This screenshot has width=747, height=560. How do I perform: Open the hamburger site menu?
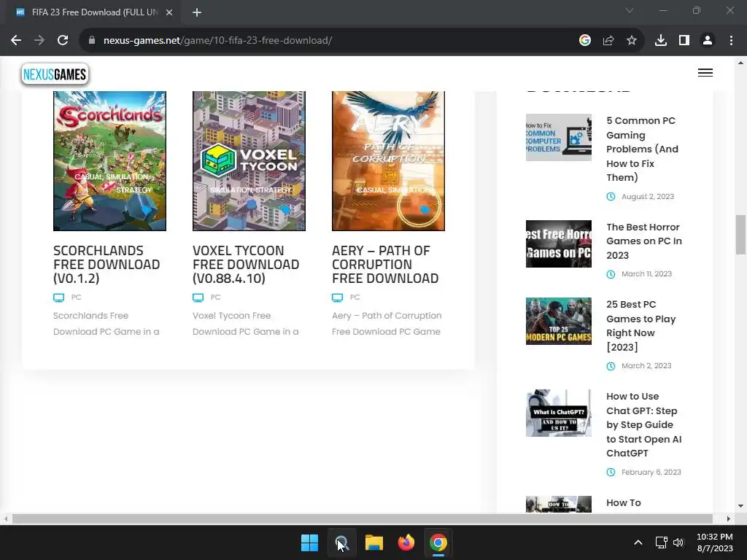click(x=705, y=72)
